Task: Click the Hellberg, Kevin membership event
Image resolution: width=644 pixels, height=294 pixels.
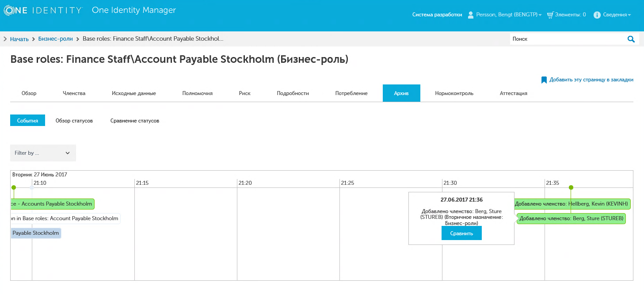Action: pos(572,204)
